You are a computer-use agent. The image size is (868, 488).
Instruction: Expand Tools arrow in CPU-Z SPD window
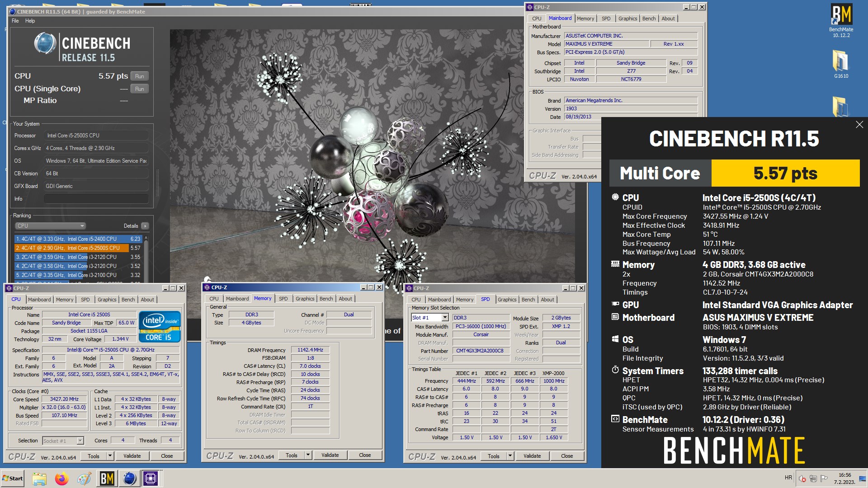[509, 456]
